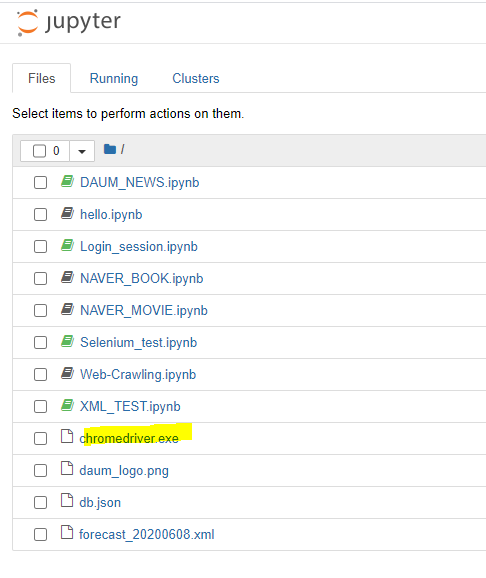Tick the select-all checkbox in header
Screen dimensions: 486x578
(x=39, y=151)
